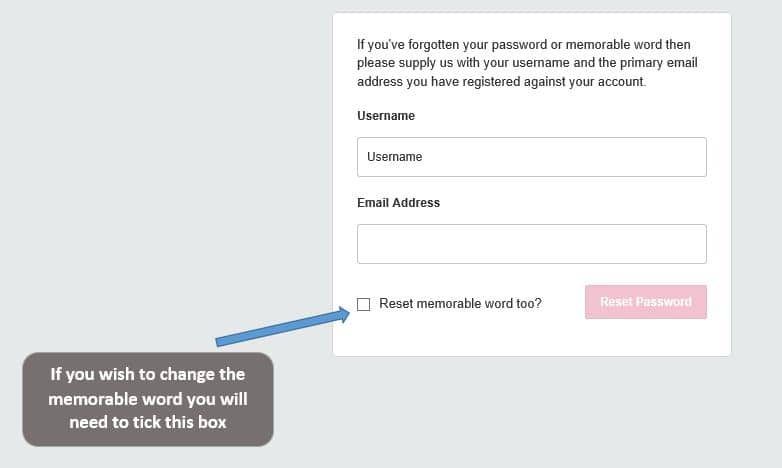The image size is (782, 468).
Task: Focus the Username input field
Action: [x=531, y=157]
